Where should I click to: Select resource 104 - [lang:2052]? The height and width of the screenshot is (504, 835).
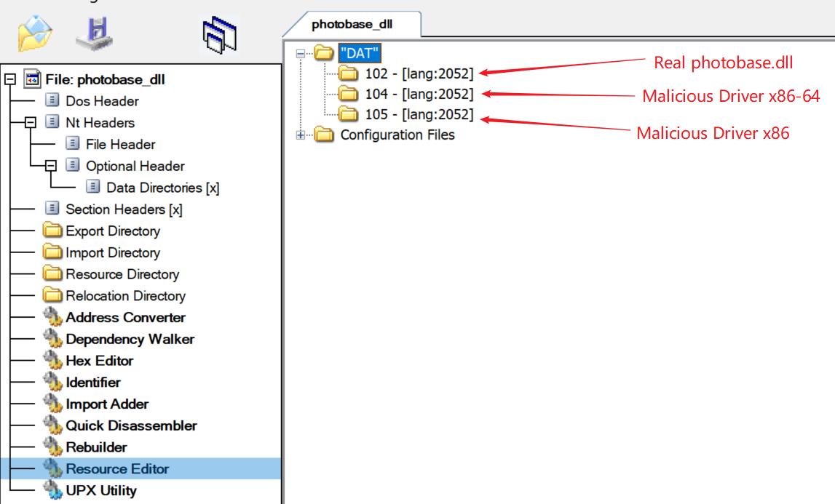point(419,95)
